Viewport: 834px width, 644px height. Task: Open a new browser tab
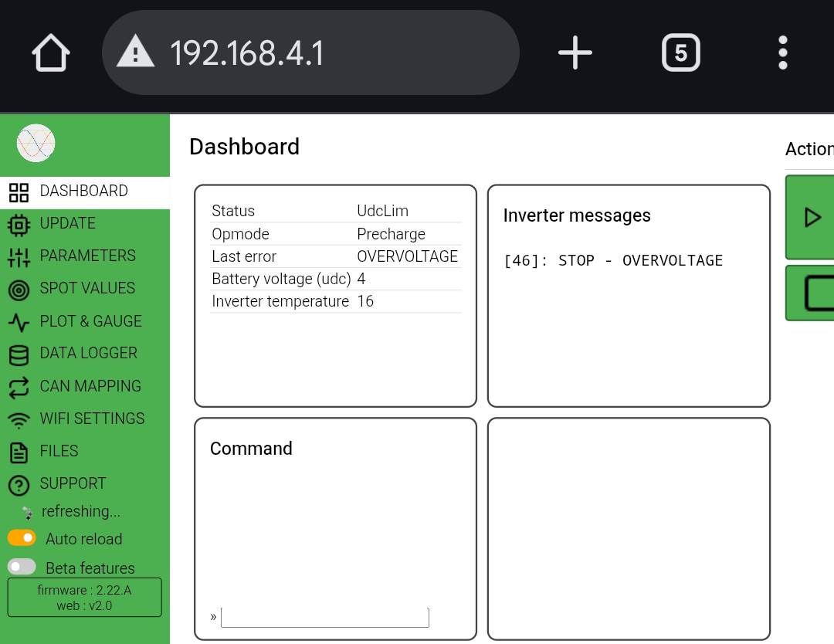click(x=575, y=53)
